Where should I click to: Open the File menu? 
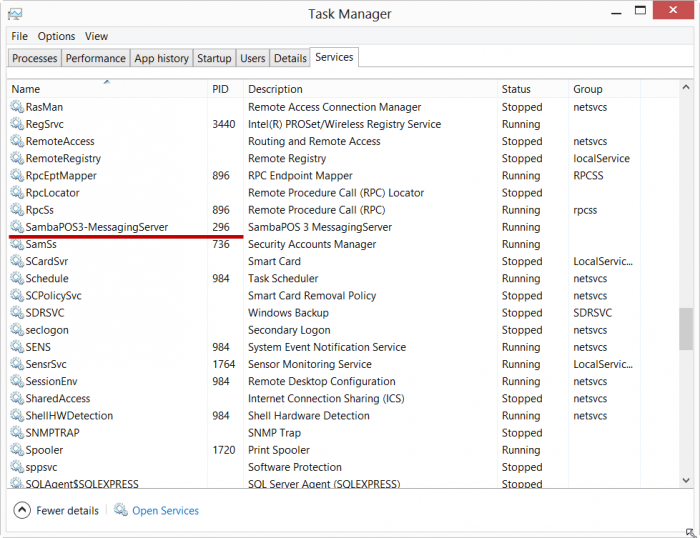[19, 36]
